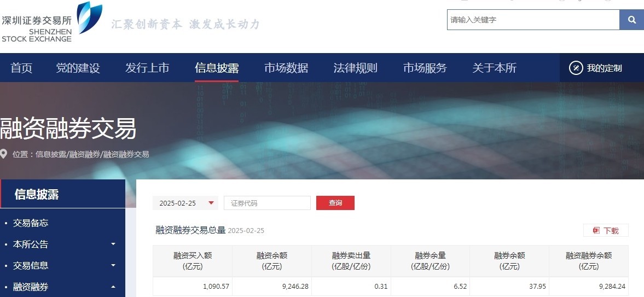Expand the 交易信息 sidebar section

pos(113,265)
